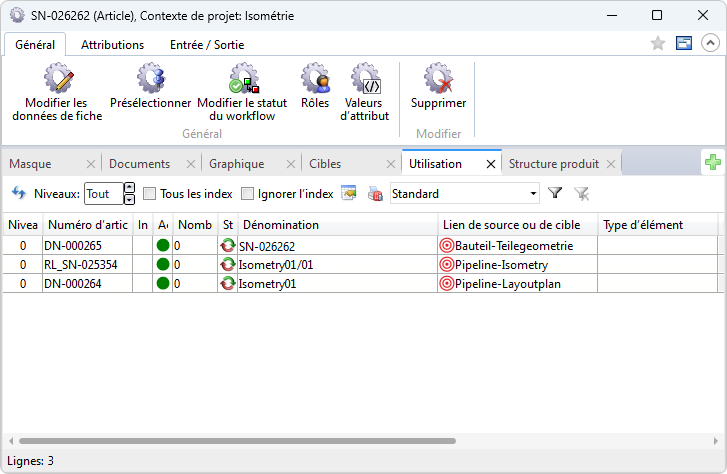Screen dimensions: 727x474
Task: Click the horizontal scrollbar thumb
Action: (x=237, y=441)
